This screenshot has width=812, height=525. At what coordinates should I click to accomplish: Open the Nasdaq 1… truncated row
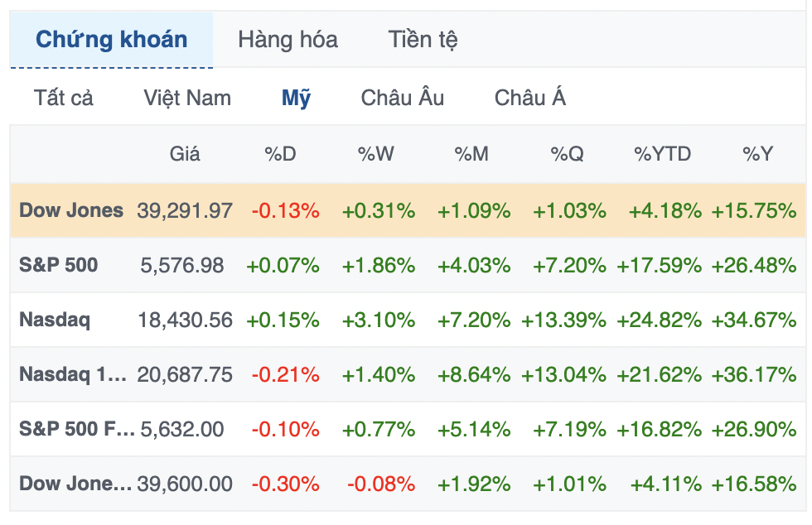tap(408, 374)
